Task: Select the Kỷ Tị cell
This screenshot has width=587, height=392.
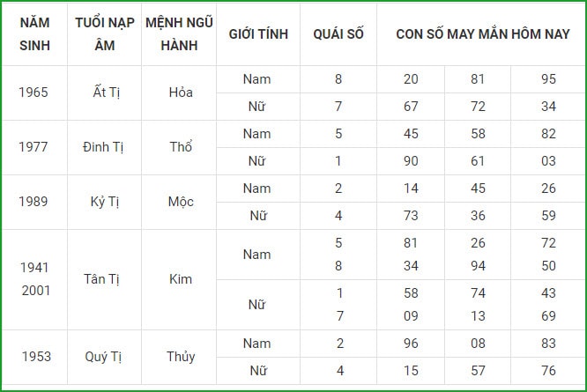Action: [x=105, y=202]
